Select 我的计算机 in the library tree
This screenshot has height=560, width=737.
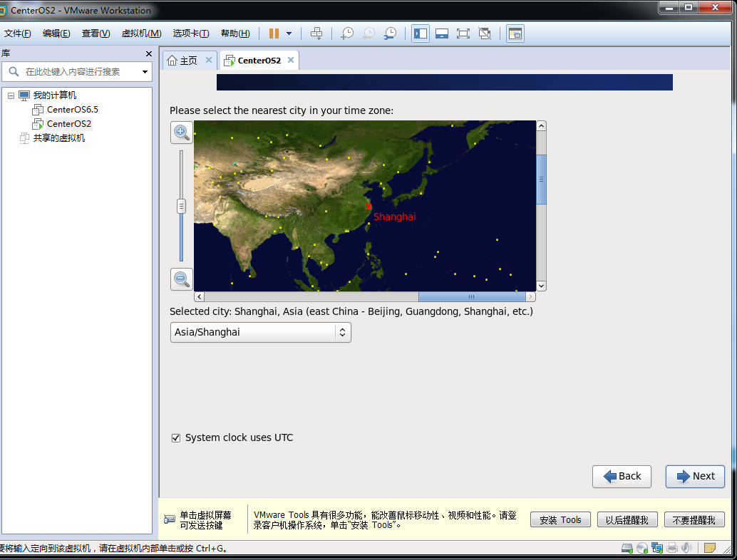point(54,95)
